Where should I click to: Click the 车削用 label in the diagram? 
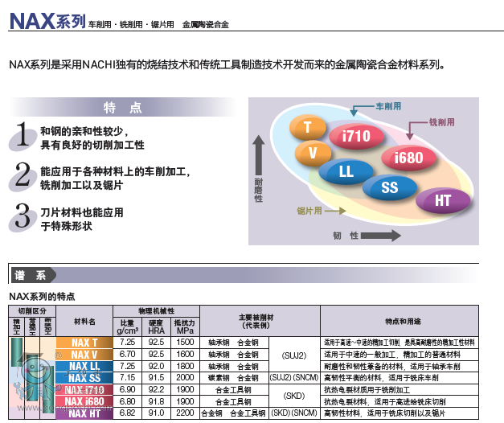(388, 106)
